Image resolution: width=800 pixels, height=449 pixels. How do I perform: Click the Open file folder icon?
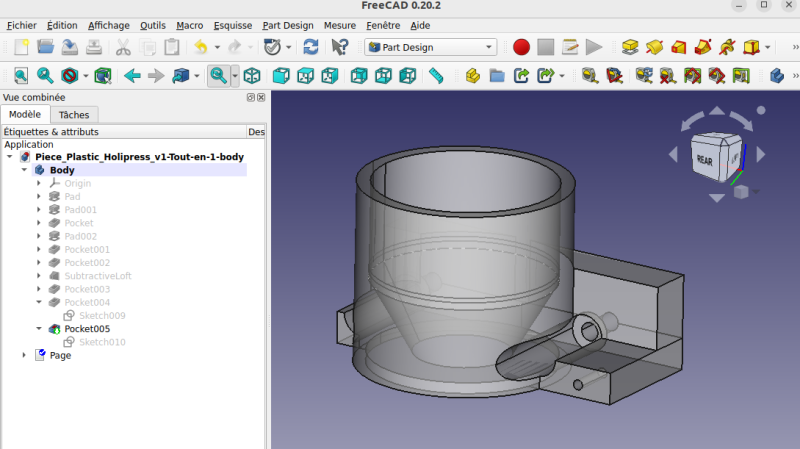[45, 47]
